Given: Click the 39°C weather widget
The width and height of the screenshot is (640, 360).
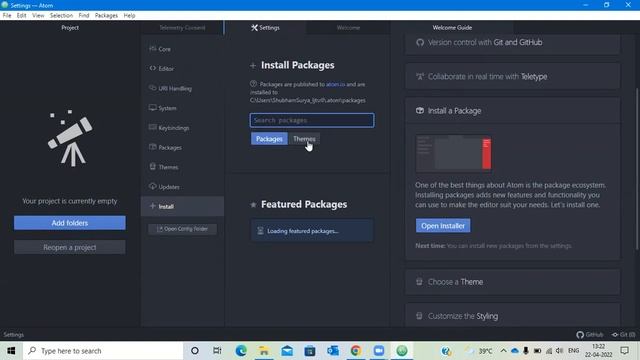Looking at the screenshot, I should tap(479, 351).
